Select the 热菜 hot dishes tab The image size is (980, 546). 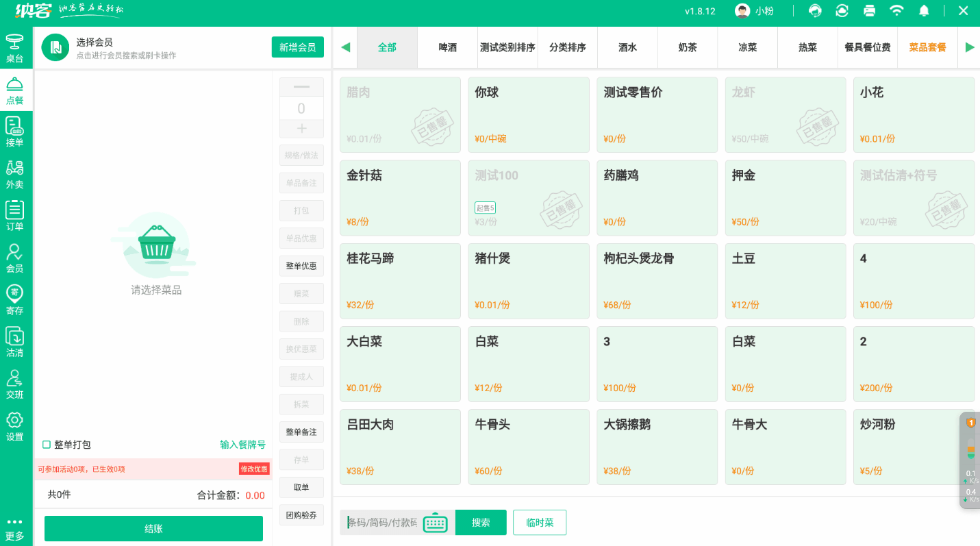point(807,47)
